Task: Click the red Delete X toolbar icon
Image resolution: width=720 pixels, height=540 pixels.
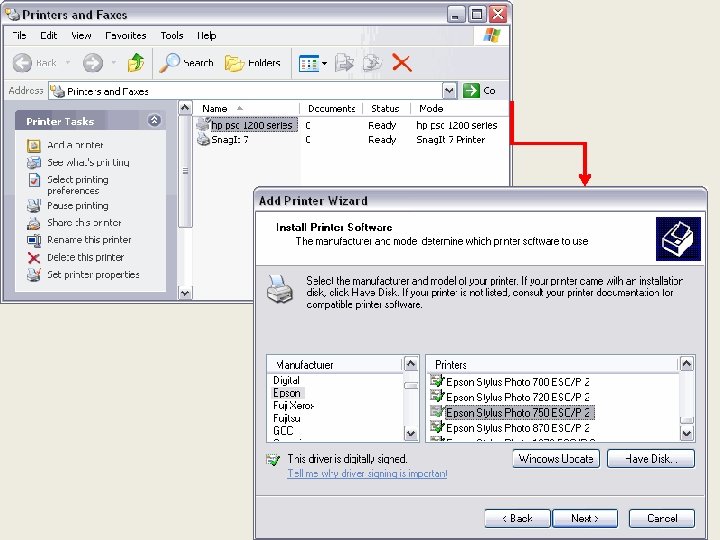Action: tap(402, 62)
